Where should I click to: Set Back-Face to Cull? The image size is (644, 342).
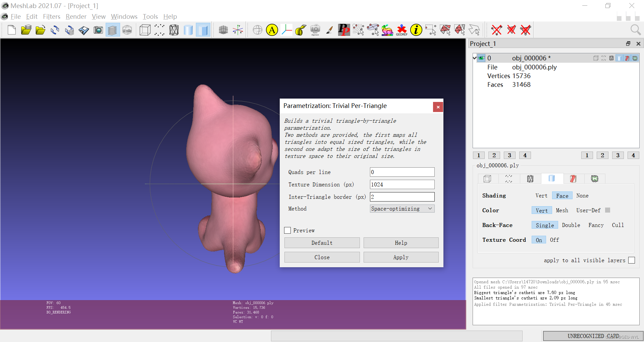pyautogui.click(x=618, y=225)
